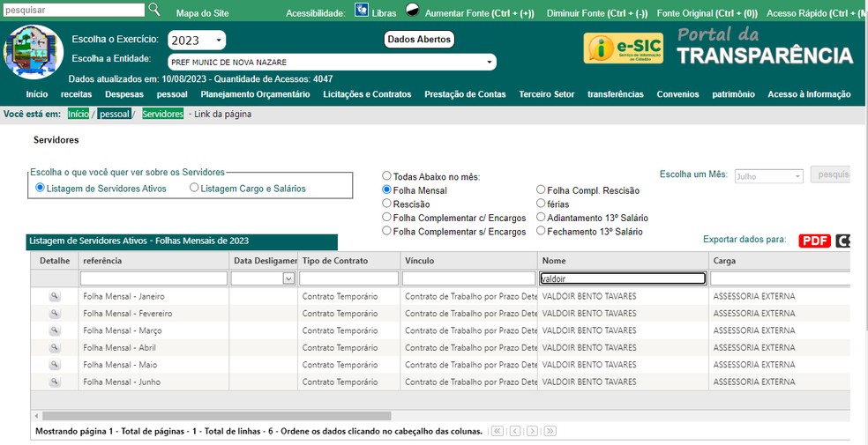Focus the Tipo de Contrato filter field

pyautogui.click(x=349, y=278)
